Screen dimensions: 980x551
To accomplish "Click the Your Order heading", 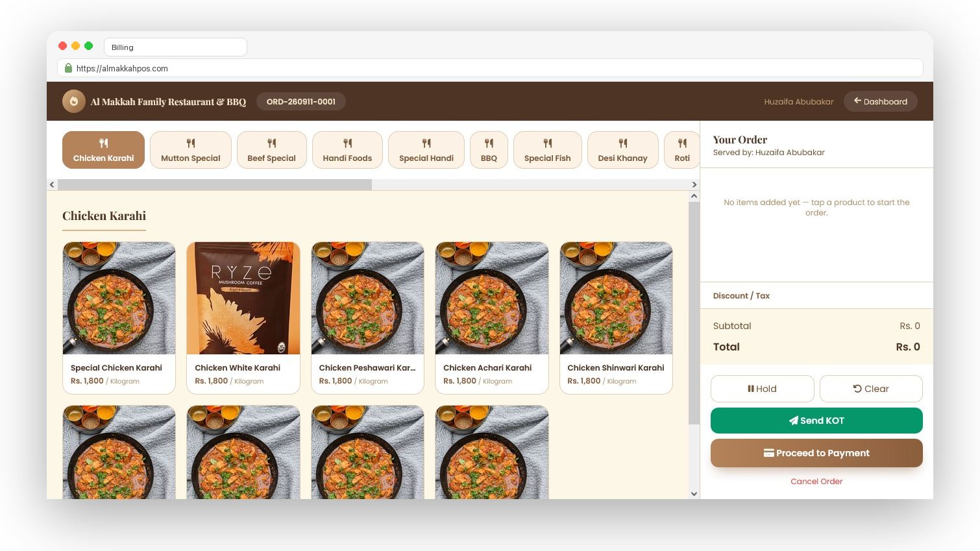I will 740,140.
